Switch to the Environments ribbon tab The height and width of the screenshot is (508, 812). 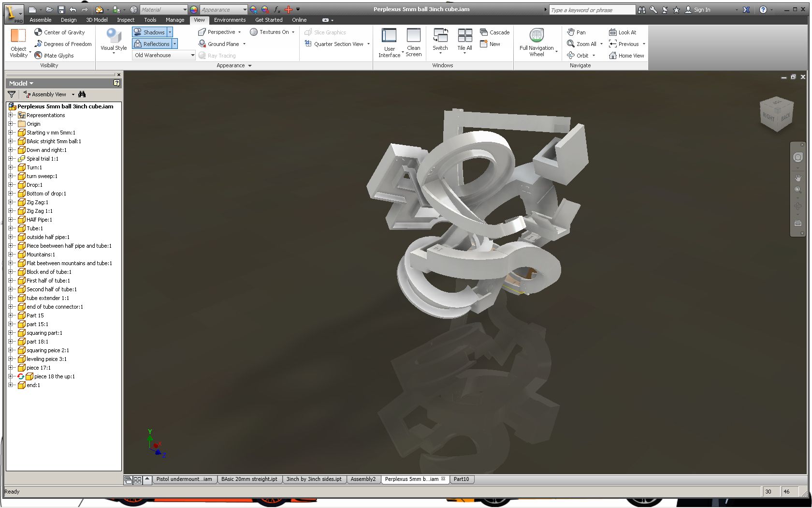(x=230, y=20)
